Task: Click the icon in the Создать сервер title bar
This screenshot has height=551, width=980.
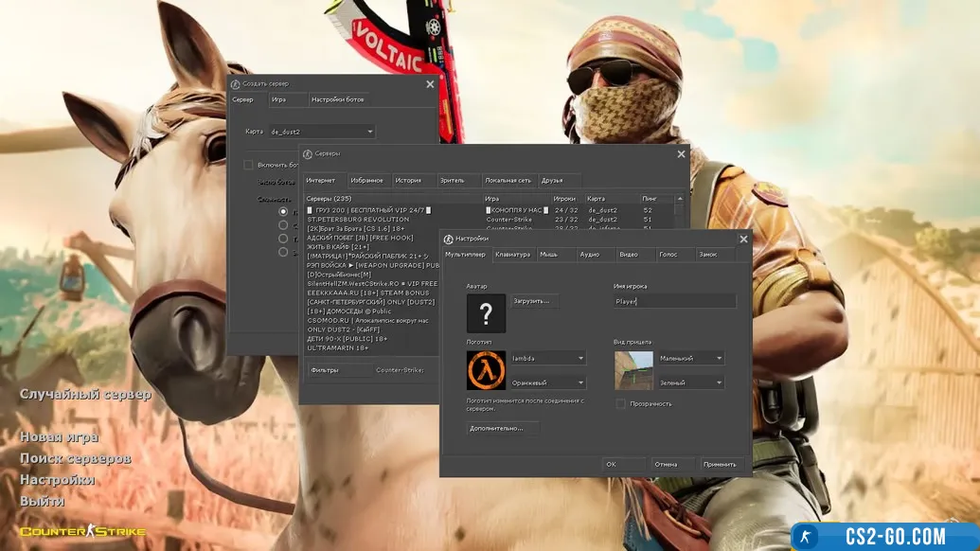Action: (x=236, y=84)
